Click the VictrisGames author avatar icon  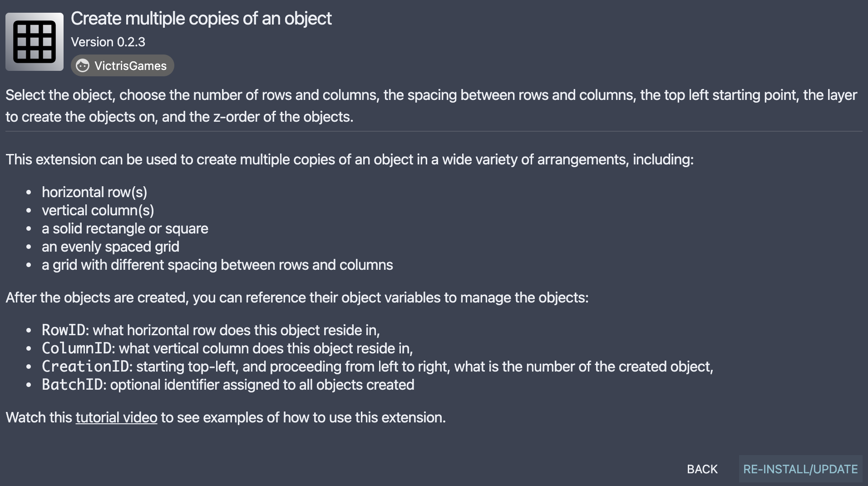[83, 66]
